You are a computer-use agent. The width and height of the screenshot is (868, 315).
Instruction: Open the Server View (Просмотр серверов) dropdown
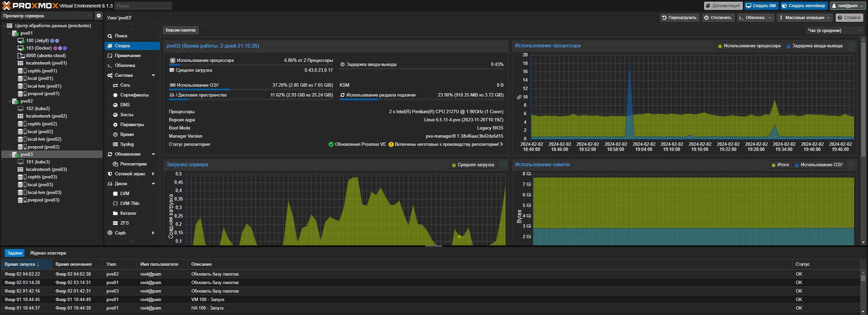(47, 16)
